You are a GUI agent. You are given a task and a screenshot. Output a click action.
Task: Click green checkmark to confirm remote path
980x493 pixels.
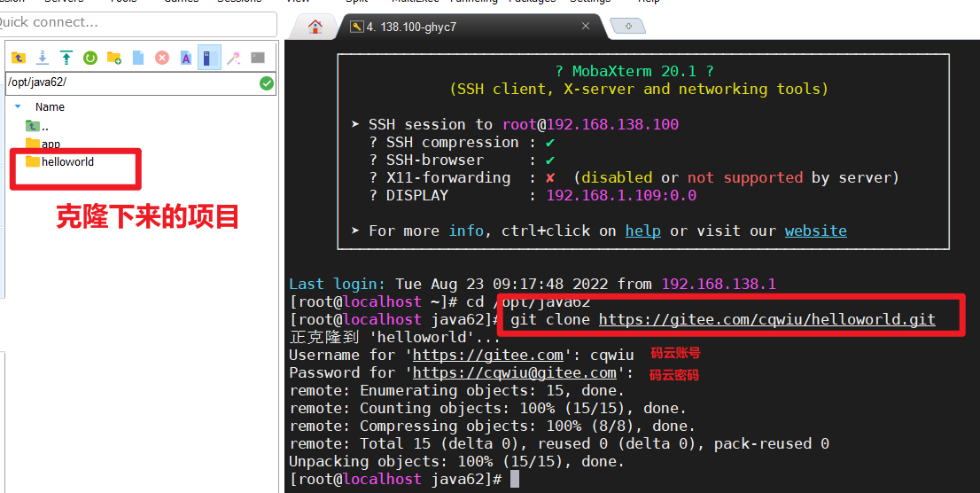267,83
